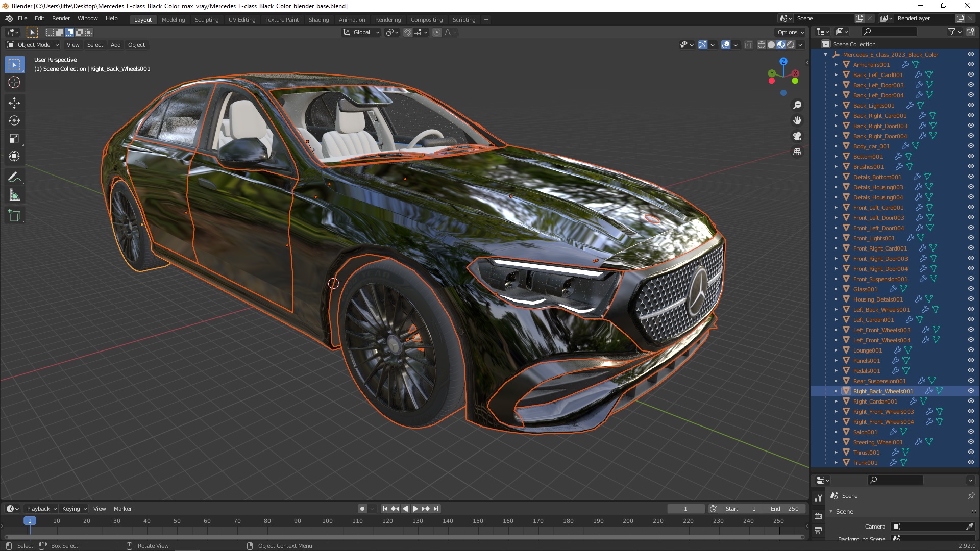Expand the Lounge001 tree item
The width and height of the screenshot is (980, 551).
pyautogui.click(x=836, y=350)
